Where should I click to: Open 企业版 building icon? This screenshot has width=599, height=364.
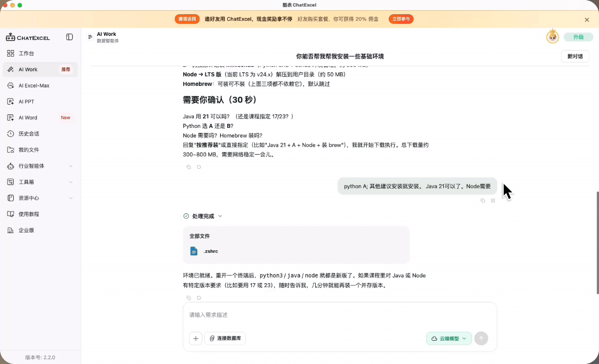11,230
